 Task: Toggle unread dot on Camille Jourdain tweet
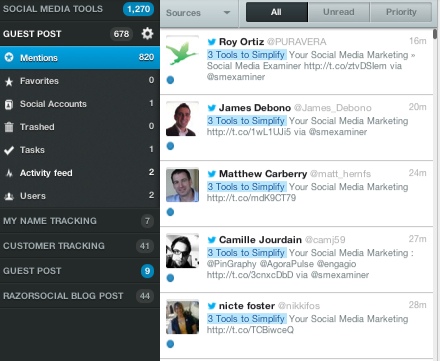tap(170, 278)
